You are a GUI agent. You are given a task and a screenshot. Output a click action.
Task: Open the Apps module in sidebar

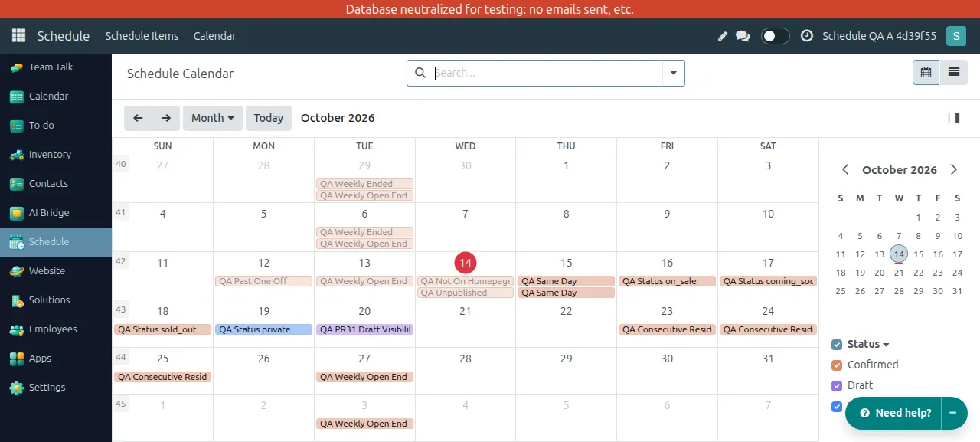(x=56, y=359)
